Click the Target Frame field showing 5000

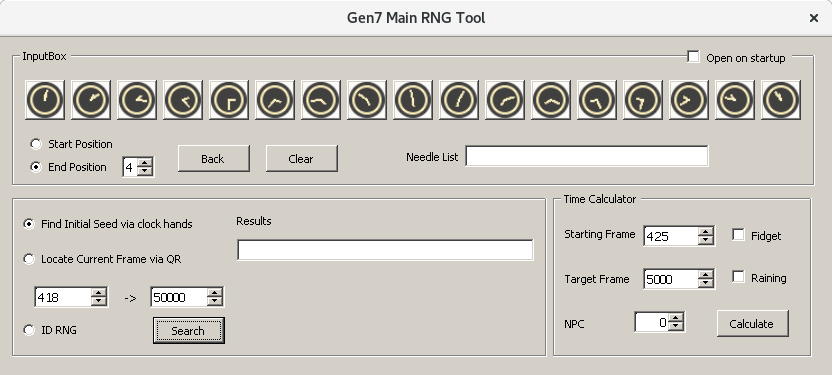pos(671,279)
